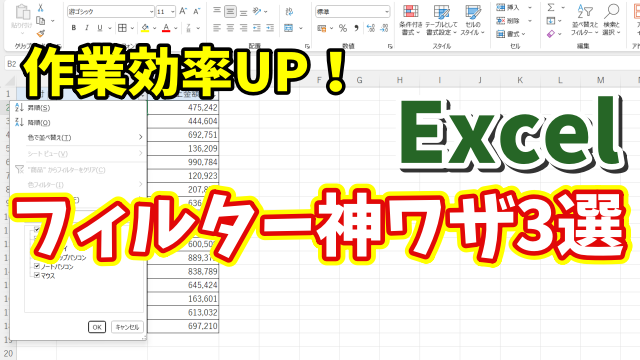The image size is (640, 360).
Task: Uncheck the ノートパソコン checkbox
Action: pyautogui.click(x=37, y=266)
